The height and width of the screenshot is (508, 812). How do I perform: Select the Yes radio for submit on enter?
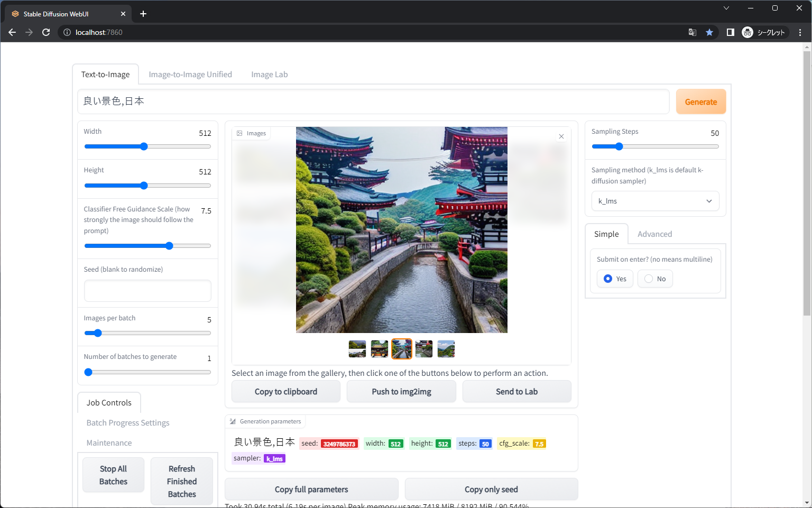(609, 279)
